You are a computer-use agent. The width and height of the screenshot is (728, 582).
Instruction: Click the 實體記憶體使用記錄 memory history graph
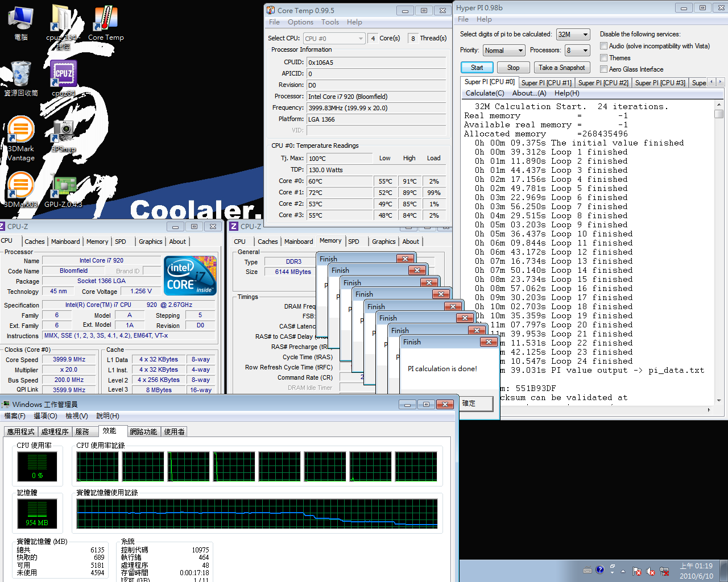(x=257, y=514)
